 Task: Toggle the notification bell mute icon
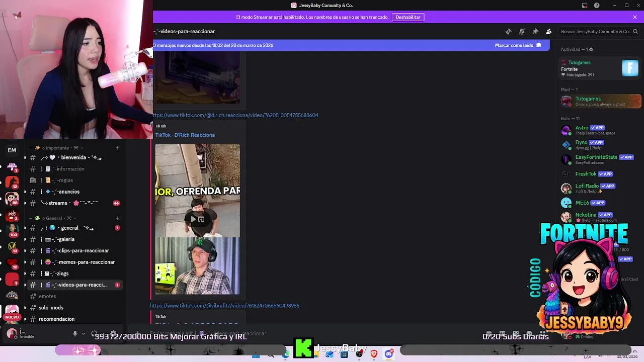[x=522, y=31]
